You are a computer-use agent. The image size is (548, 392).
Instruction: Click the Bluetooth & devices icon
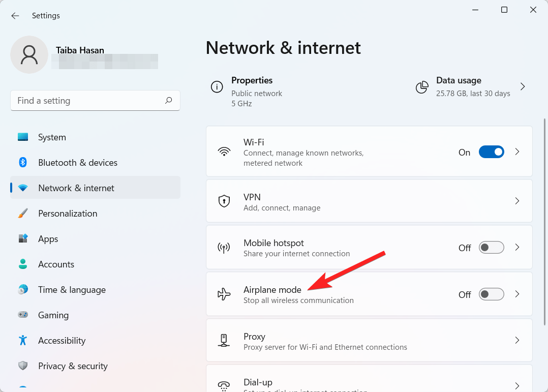pyautogui.click(x=23, y=163)
